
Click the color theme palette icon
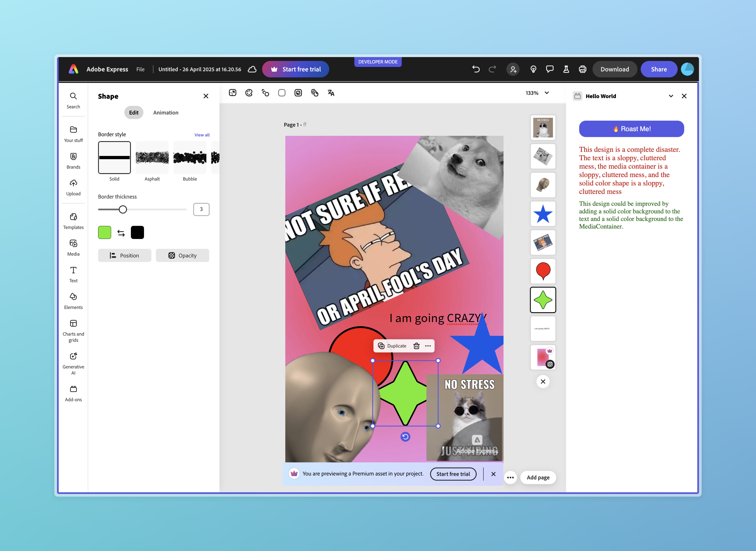click(249, 93)
